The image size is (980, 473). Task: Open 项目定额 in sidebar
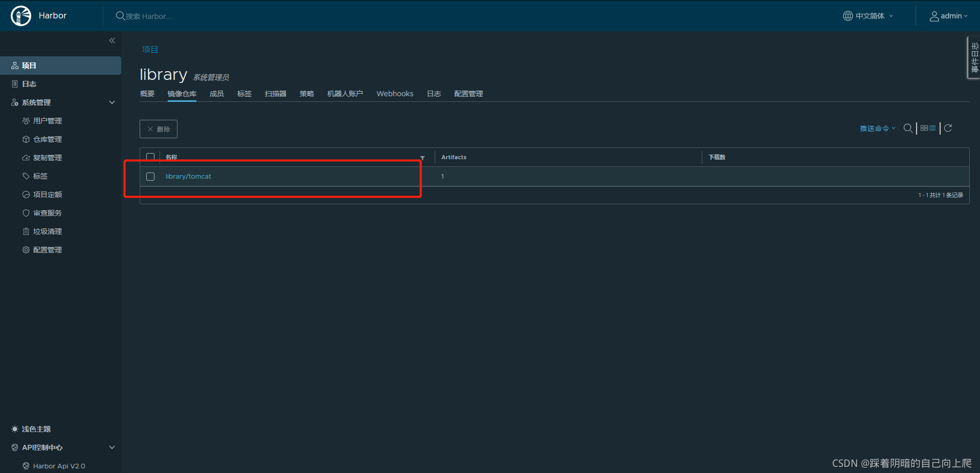48,195
